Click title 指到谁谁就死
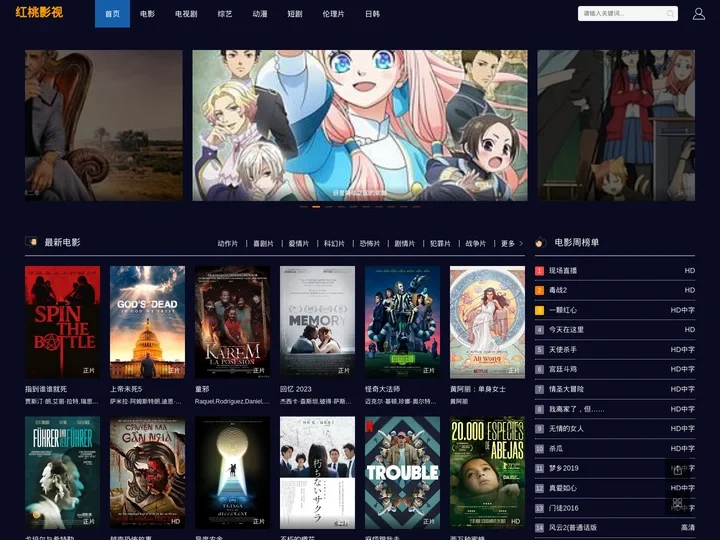This screenshot has height=540, width=720. tap(46, 389)
